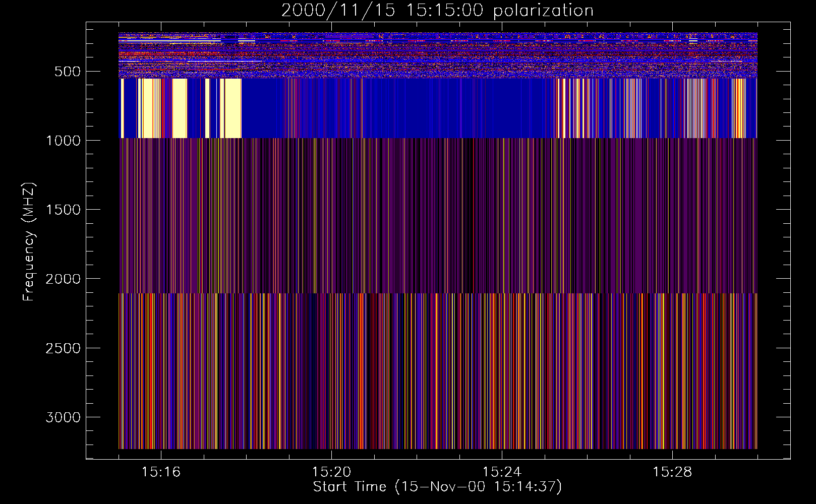Click the 1500 frequency tick label
The image size is (816, 504).
pos(63,210)
